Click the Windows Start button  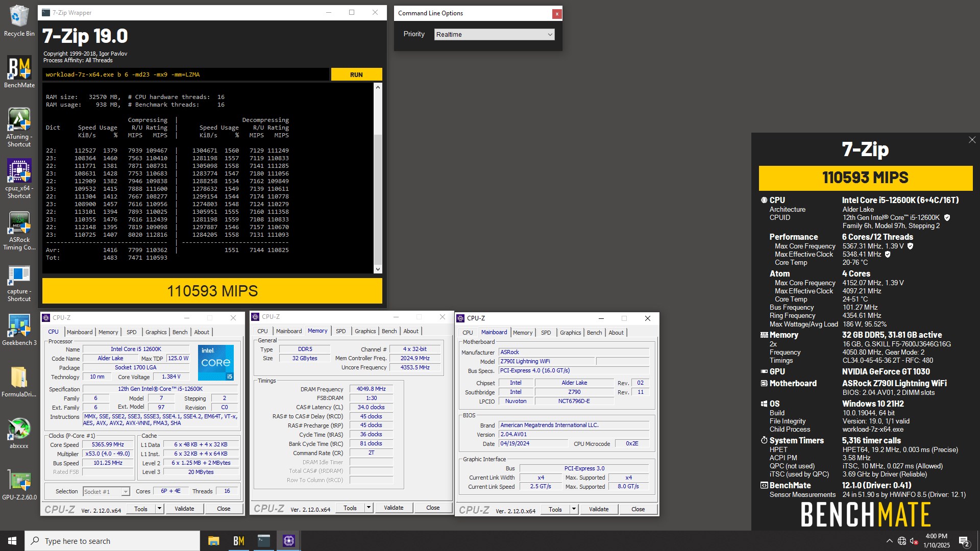tap(12, 541)
